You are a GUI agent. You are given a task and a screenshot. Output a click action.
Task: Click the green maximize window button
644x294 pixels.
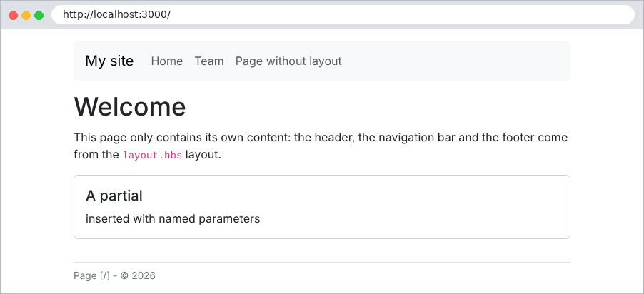(x=39, y=16)
